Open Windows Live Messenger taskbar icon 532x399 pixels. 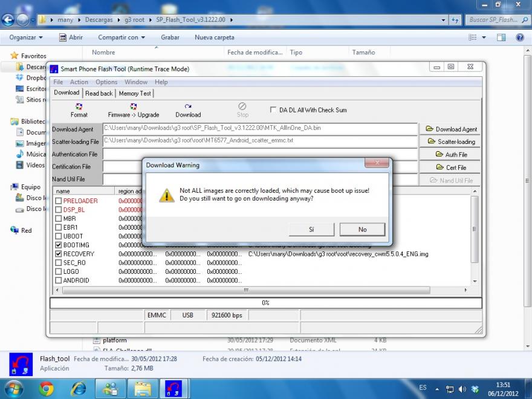111,389
